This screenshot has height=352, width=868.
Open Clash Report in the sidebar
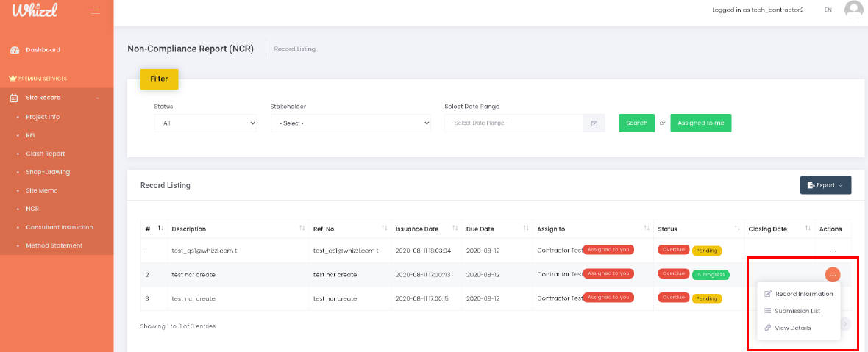[x=45, y=154]
